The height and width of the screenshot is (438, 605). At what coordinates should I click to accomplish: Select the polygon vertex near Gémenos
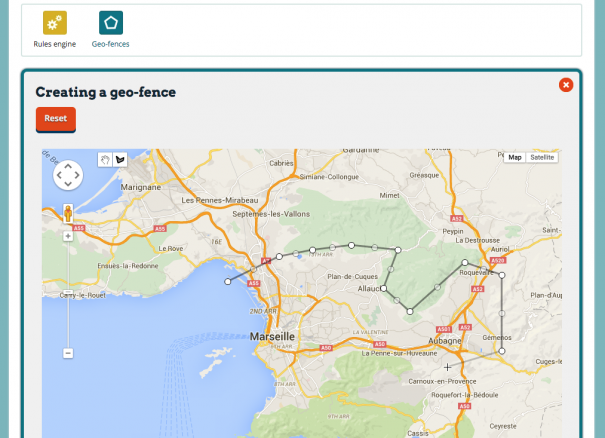pyautogui.click(x=502, y=351)
